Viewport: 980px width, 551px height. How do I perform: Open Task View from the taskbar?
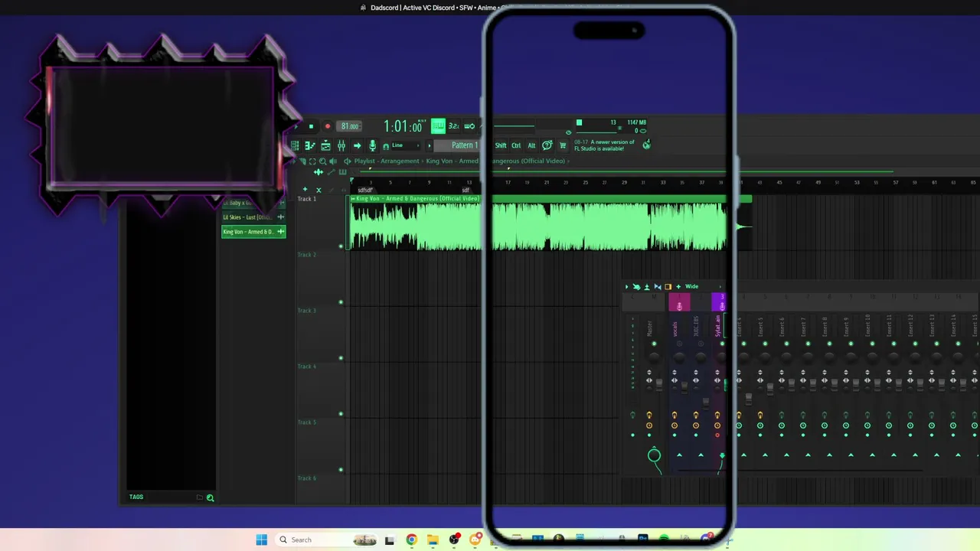tap(390, 540)
